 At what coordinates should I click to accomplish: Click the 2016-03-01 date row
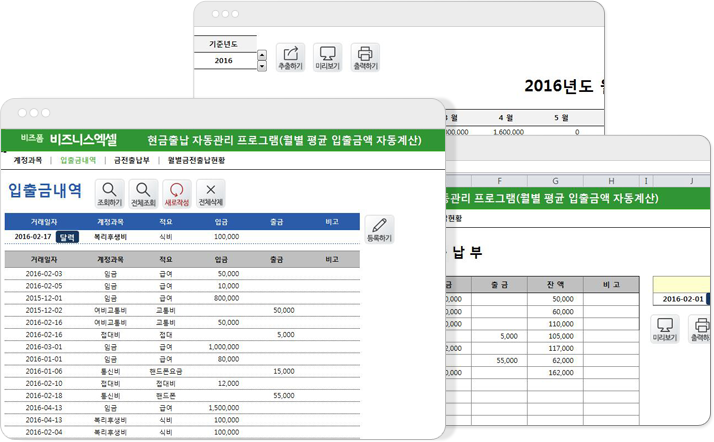(x=44, y=347)
